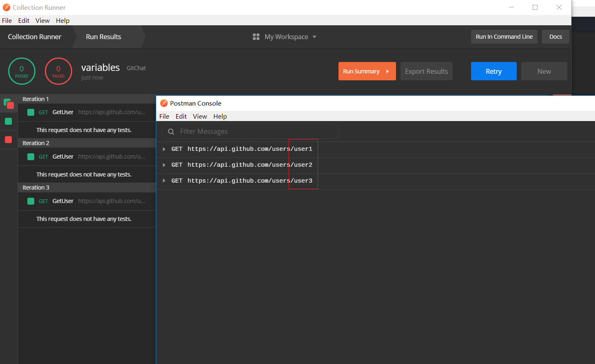The image size is (595, 364).
Task: Click green status square for Iteration 1 GetUser
Action: 31,112
